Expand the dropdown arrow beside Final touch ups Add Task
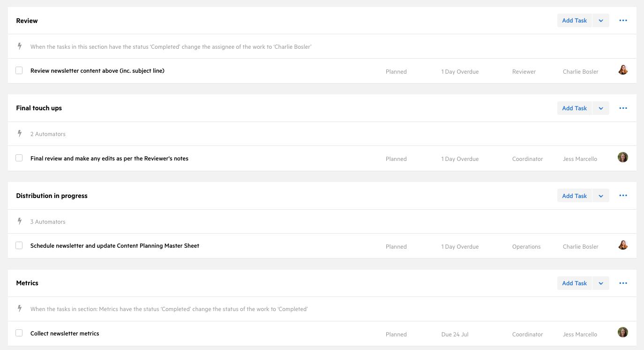The image size is (644, 350). [x=600, y=108]
